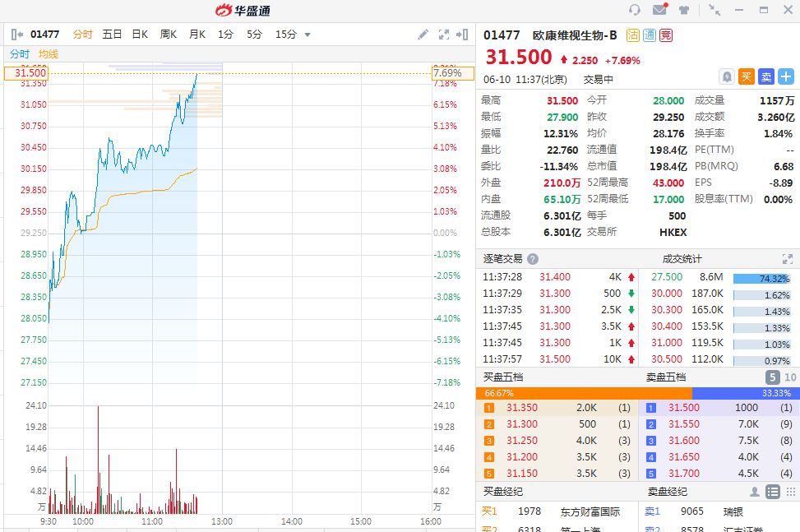The image size is (800, 532).
Task: Click the 通 stock connect badge
Action: tap(649, 35)
